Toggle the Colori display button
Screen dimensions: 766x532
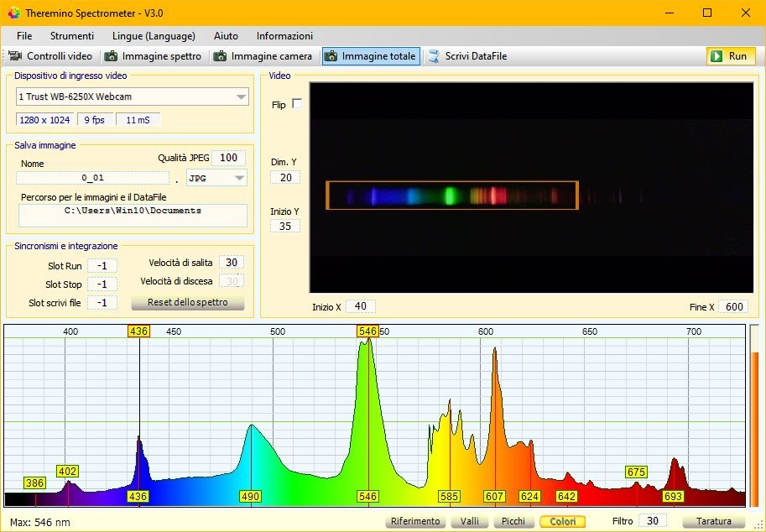[x=562, y=521]
